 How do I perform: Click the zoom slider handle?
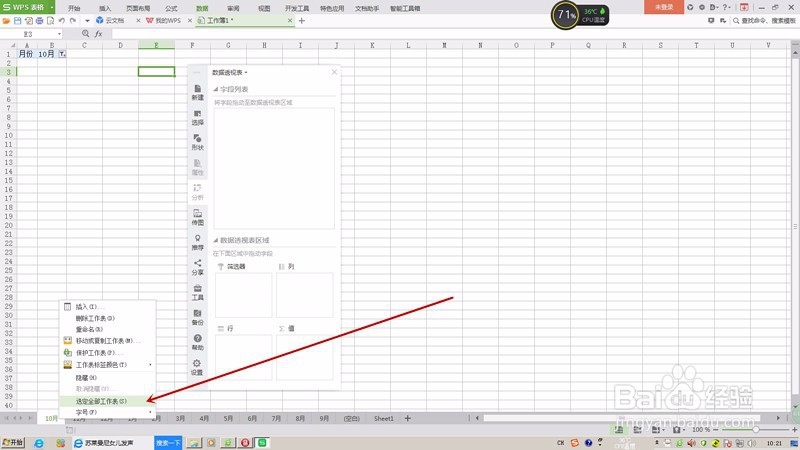click(755, 430)
